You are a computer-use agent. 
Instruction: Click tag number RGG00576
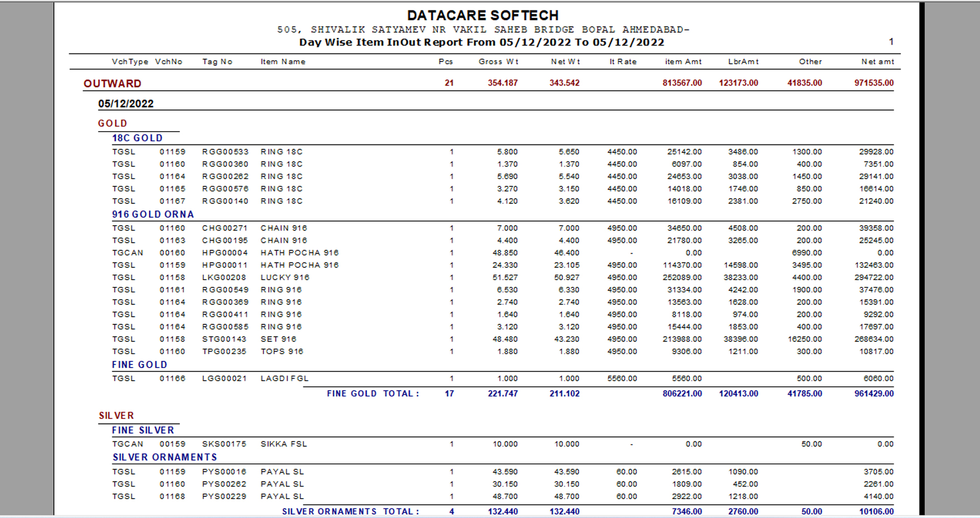pyautogui.click(x=225, y=189)
